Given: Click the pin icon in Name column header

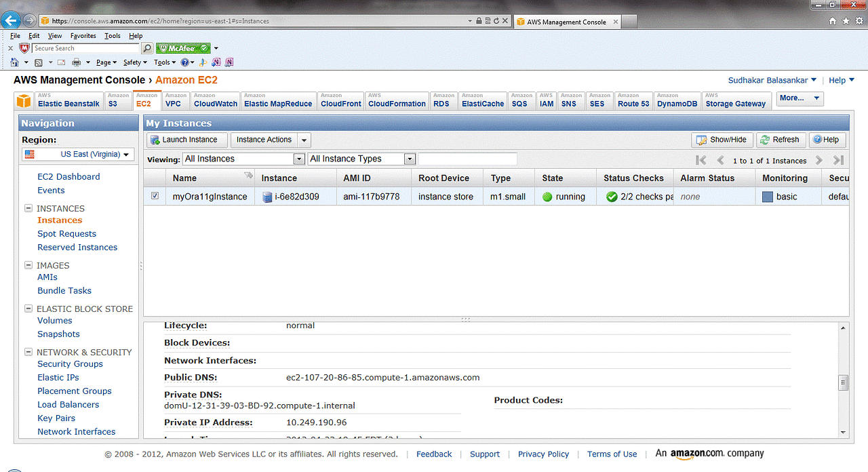Looking at the screenshot, I should (248, 176).
